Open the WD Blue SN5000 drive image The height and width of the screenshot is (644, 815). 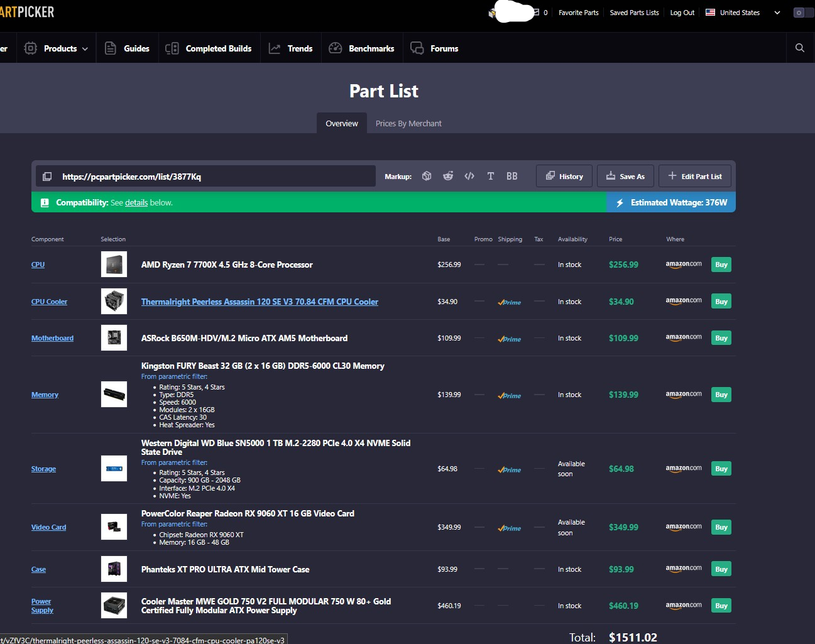point(114,469)
